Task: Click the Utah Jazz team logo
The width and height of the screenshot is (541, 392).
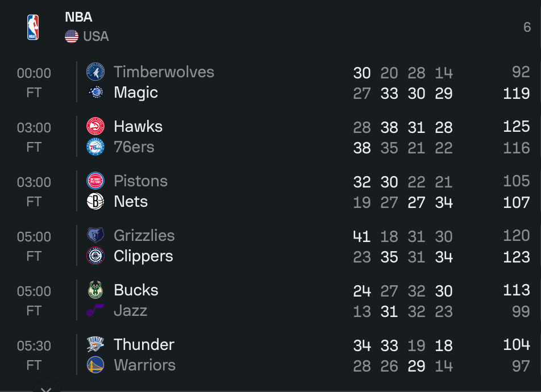Action: pos(95,311)
